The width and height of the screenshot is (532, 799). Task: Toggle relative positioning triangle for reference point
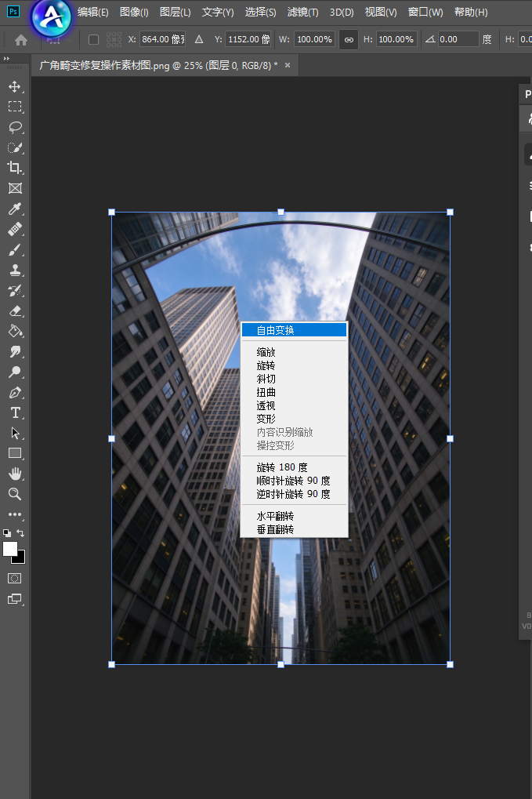199,39
